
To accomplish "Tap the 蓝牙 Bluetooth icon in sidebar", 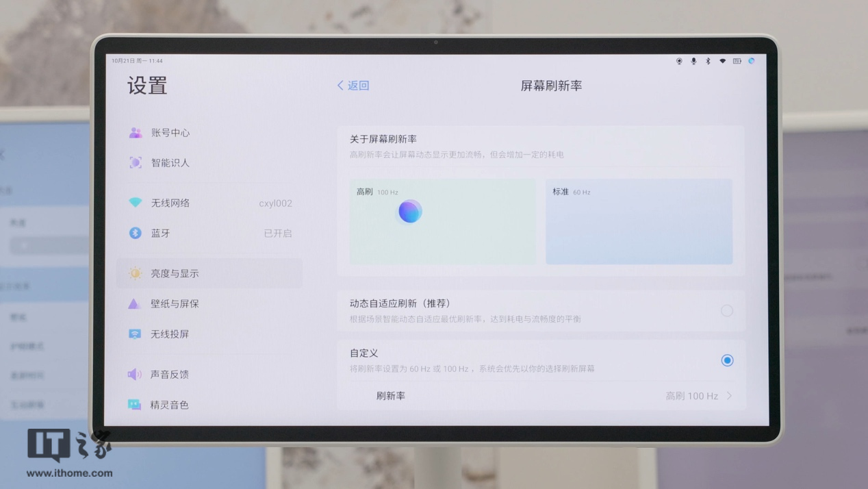I will point(136,234).
